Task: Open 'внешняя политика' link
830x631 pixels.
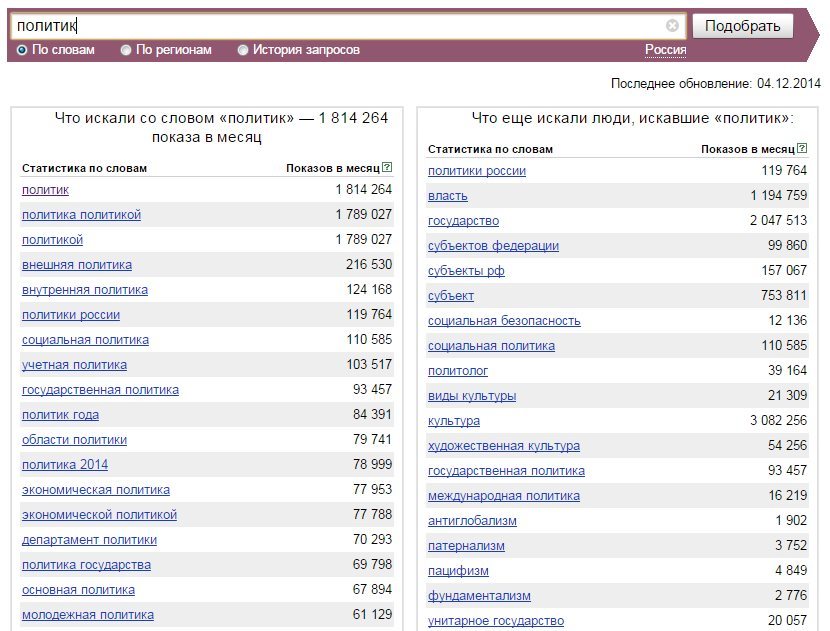Action: tap(77, 265)
